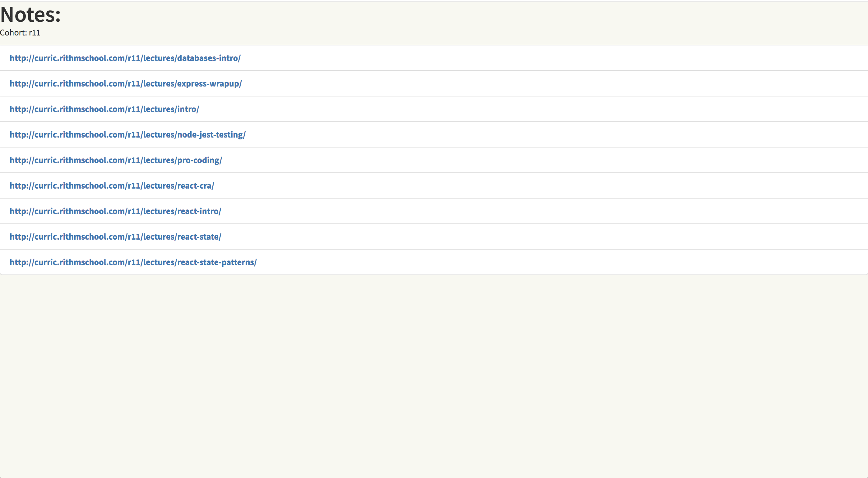Viewport: 868px width, 478px height.
Task: Open the react-state/ lecture link
Action: click(116, 237)
